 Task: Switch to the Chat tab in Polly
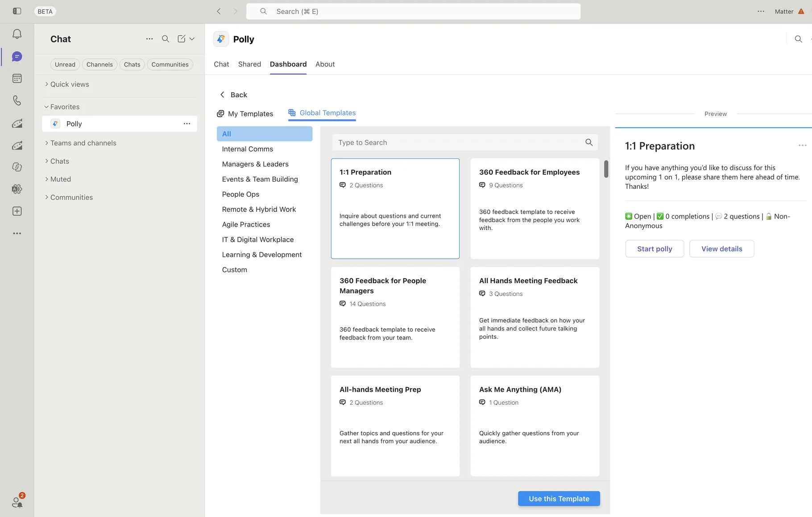(x=221, y=64)
